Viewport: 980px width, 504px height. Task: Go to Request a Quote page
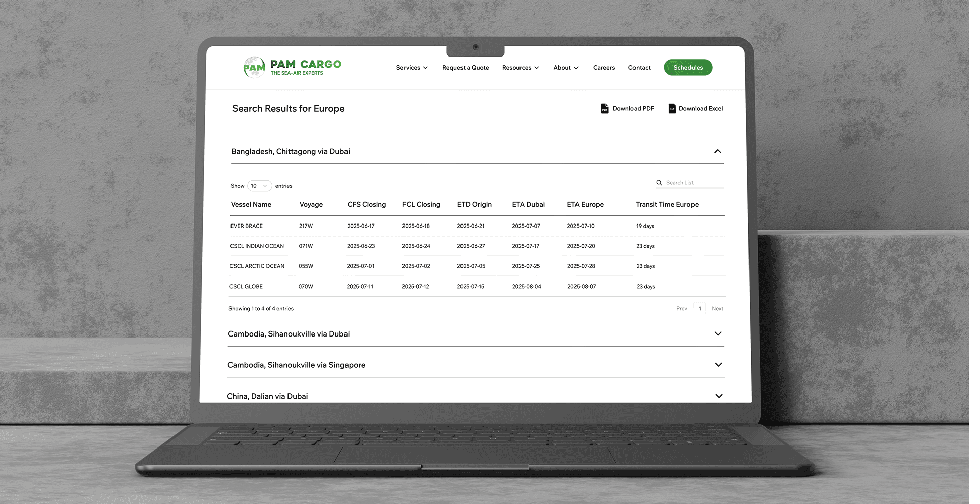pos(466,68)
